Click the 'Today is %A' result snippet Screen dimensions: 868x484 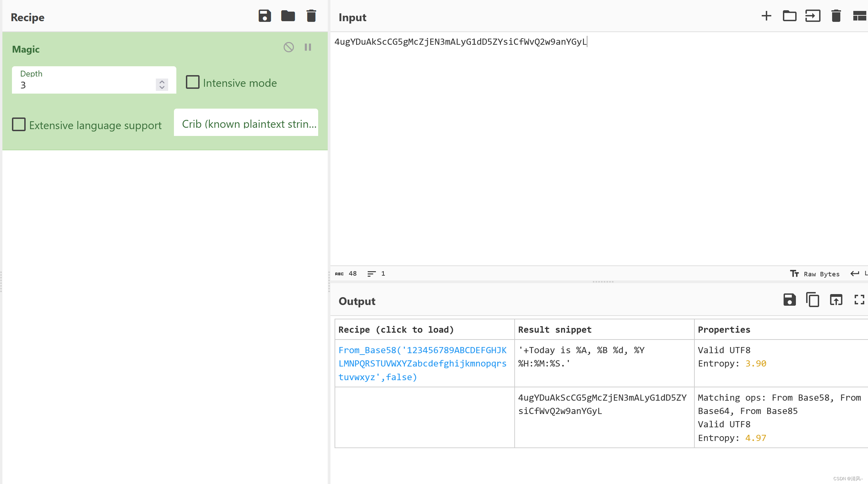pos(581,357)
